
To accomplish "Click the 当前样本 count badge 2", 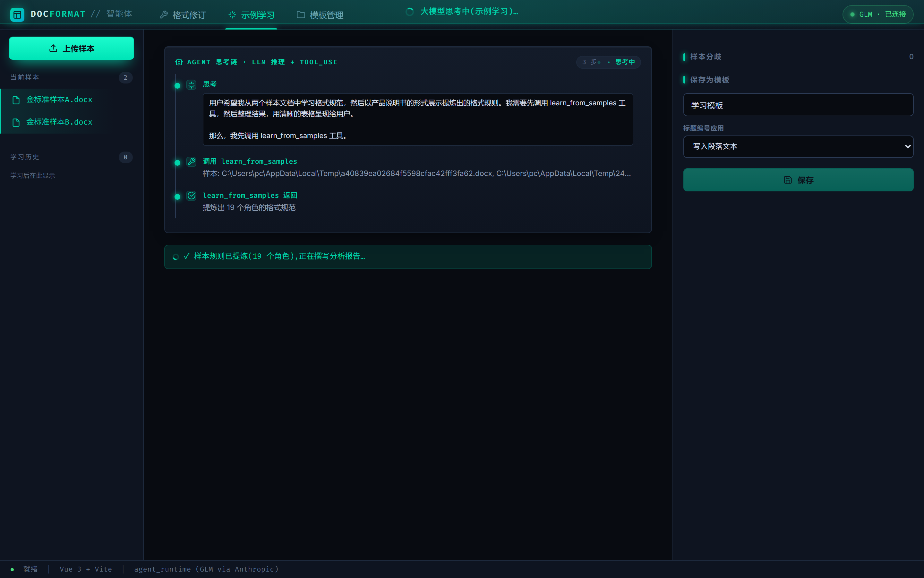I will [x=125, y=78].
